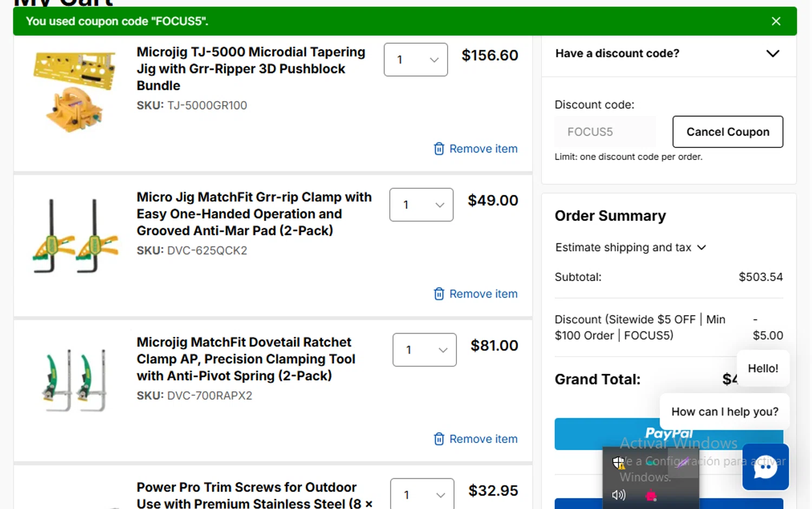Expand "Estimate shipping and tax"

[x=631, y=247]
